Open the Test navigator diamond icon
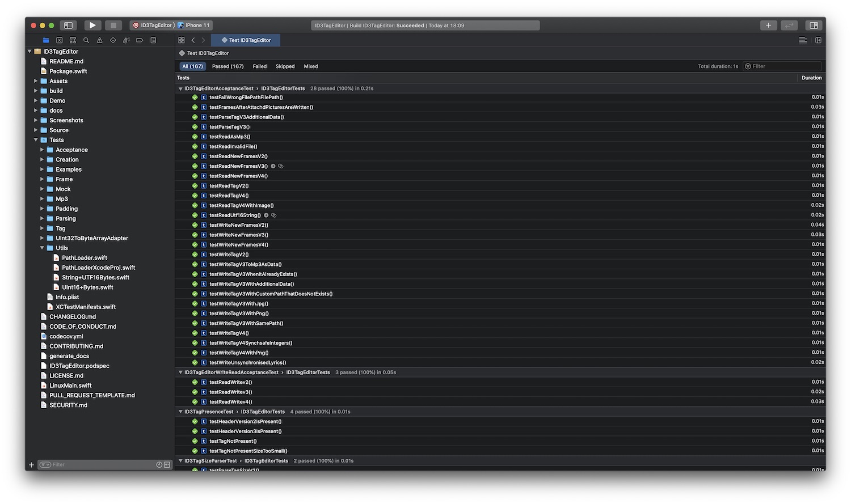Viewport: 851px width, 504px height. pos(113,40)
